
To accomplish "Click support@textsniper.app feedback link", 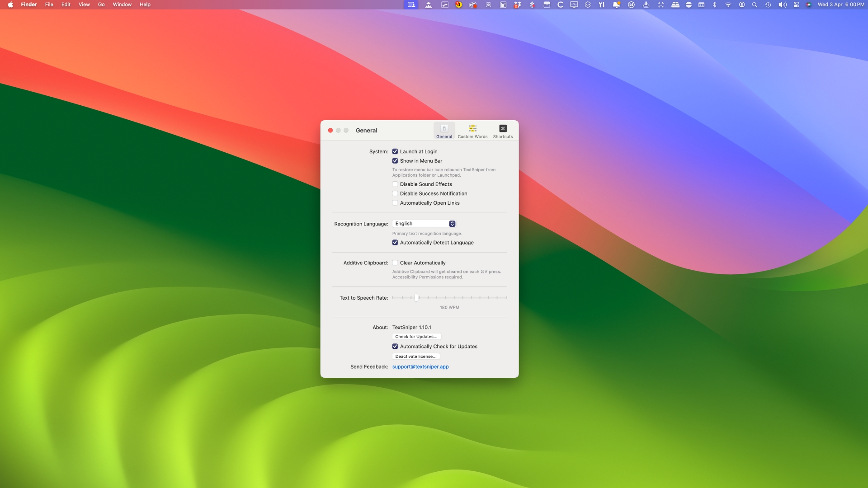I will coord(420,366).
